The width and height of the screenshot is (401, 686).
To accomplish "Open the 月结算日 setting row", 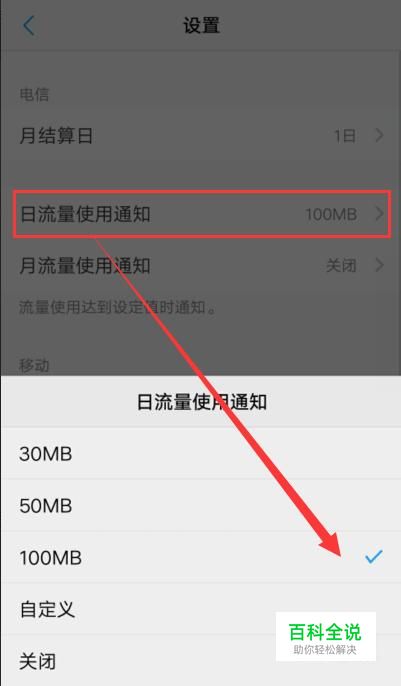I will pyautogui.click(x=200, y=136).
